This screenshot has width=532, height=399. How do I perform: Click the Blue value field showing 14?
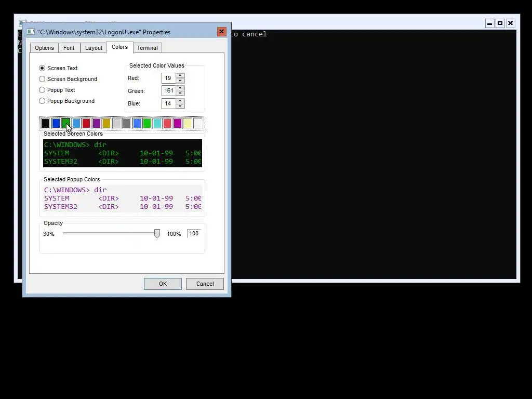coord(169,103)
